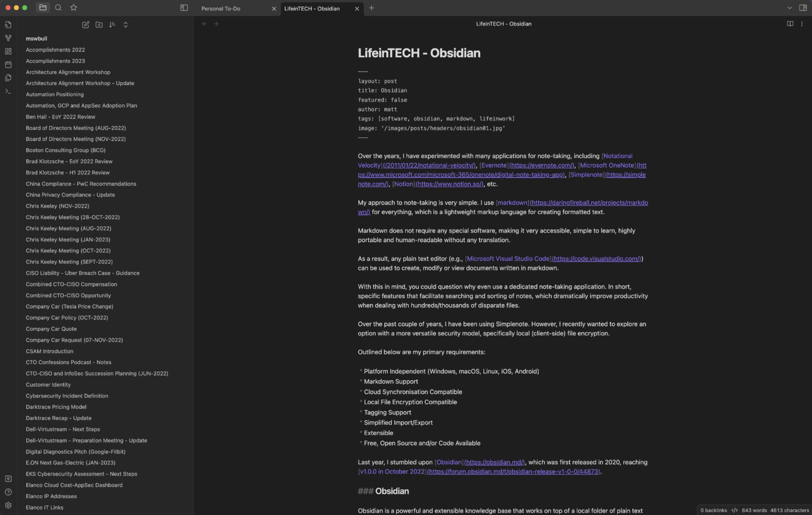Open Automation Positioning note
Image resolution: width=812 pixels, height=515 pixels.
pos(55,94)
